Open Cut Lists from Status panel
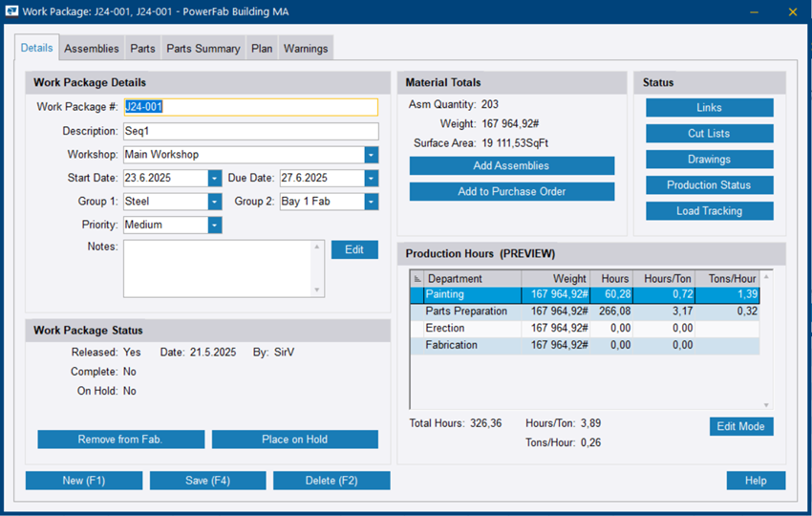The height and width of the screenshot is (516, 812). click(709, 134)
